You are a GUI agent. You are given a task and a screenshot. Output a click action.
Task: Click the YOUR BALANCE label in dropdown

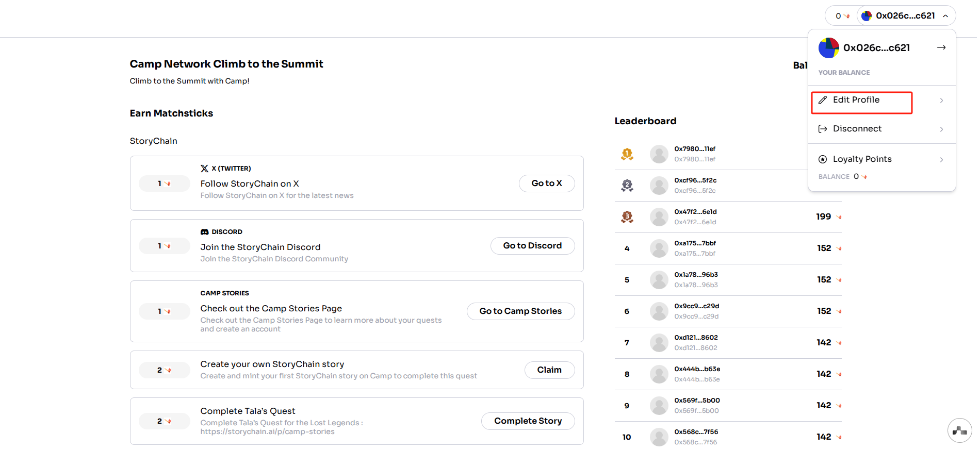pyautogui.click(x=844, y=73)
